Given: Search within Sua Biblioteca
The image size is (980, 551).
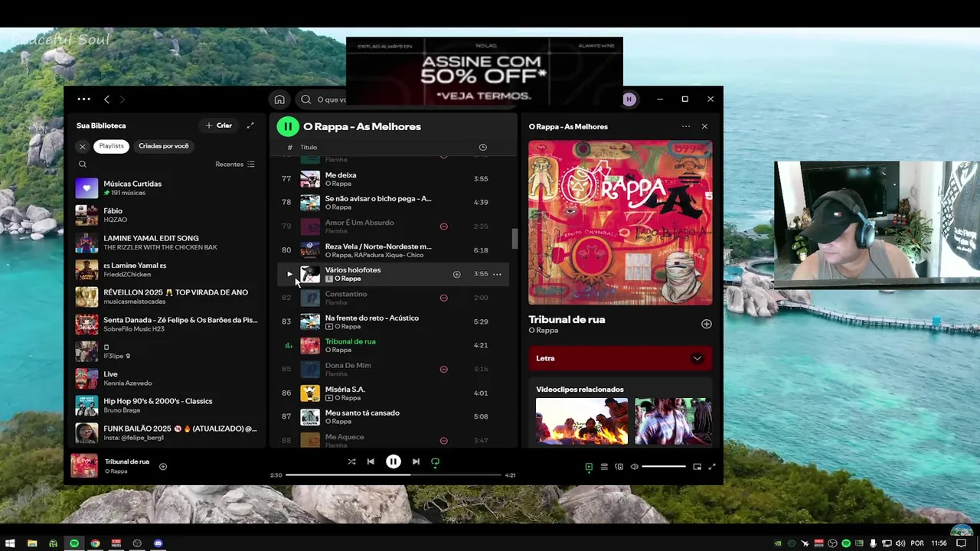Looking at the screenshot, I should [83, 164].
